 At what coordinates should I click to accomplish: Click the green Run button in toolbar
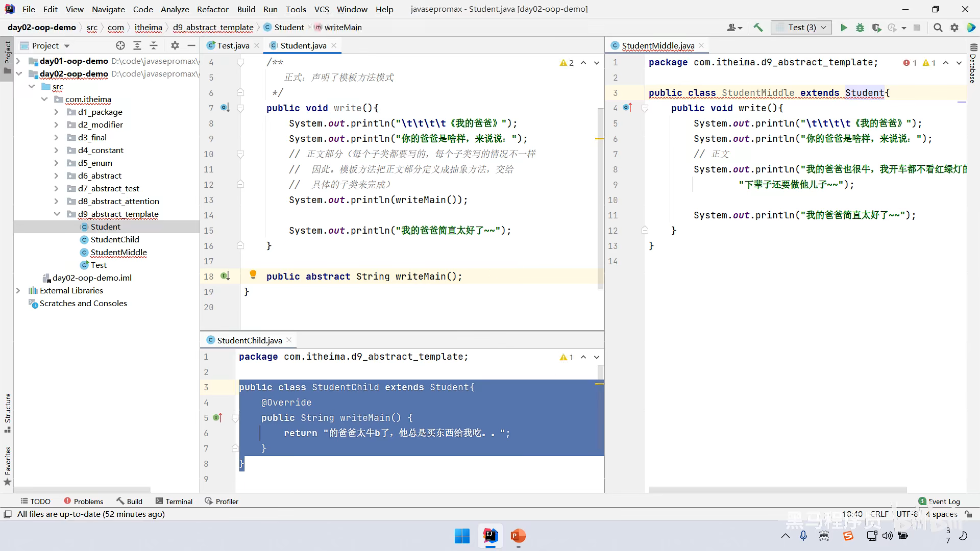(844, 28)
